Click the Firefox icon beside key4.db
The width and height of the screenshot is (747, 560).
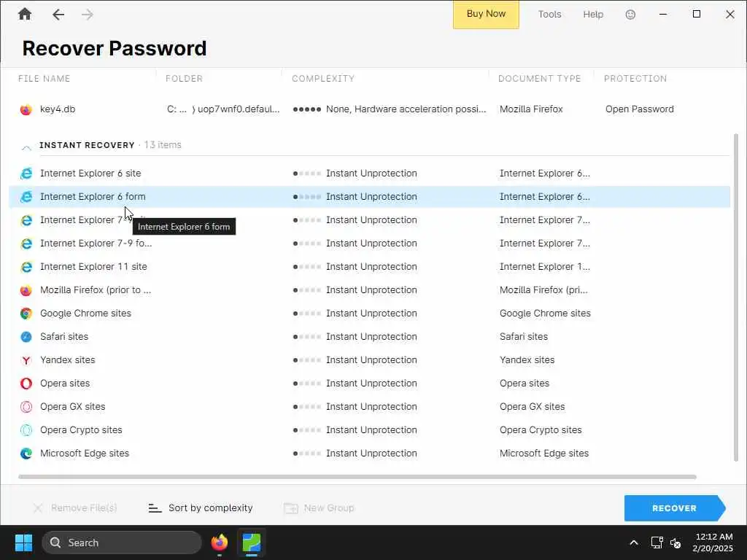pyautogui.click(x=26, y=109)
